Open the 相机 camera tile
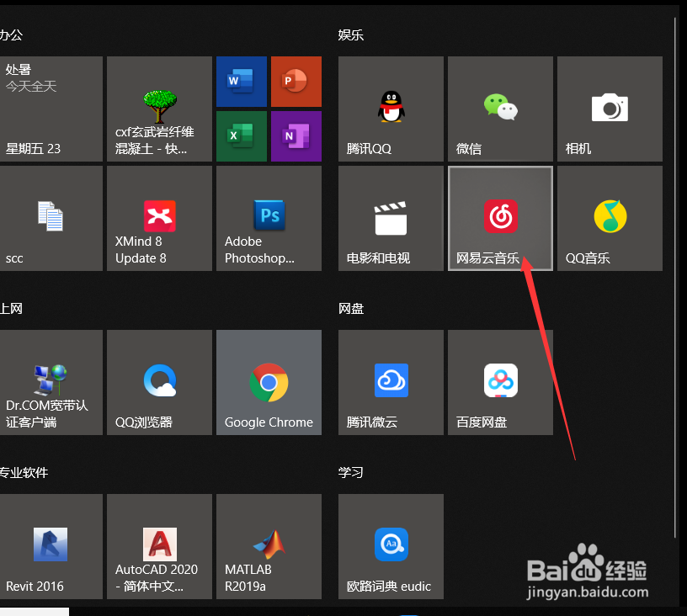This screenshot has width=687, height=616. coord(610,109)
